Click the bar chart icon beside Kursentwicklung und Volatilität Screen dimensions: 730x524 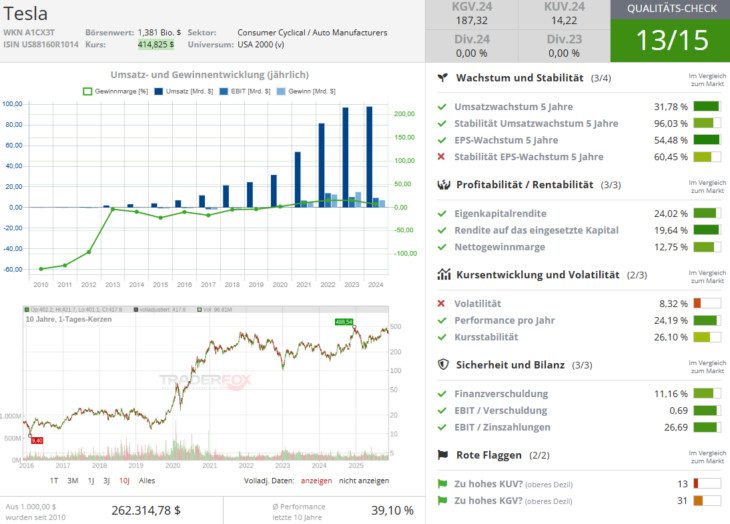pyautogui.click(x=442, y=275)
